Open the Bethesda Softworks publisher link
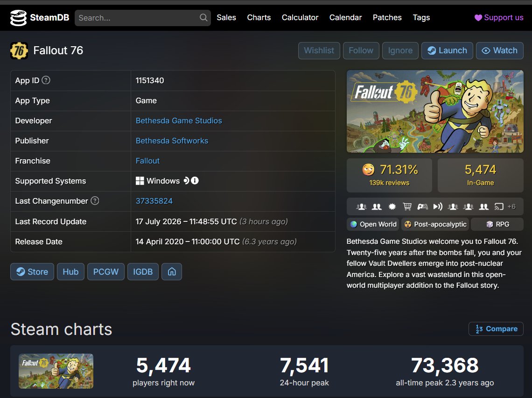This screenshot has height=398, width=532. (172, 141)
